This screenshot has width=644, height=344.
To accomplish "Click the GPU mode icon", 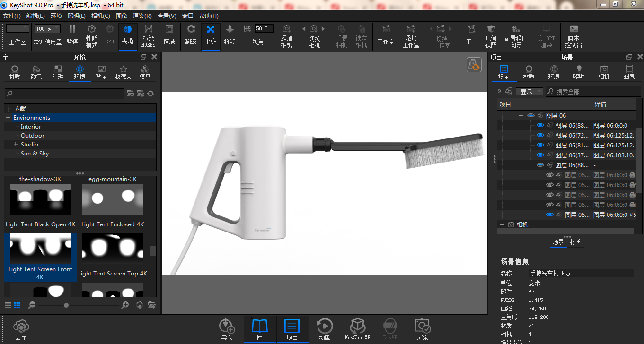I will (110, 35).
